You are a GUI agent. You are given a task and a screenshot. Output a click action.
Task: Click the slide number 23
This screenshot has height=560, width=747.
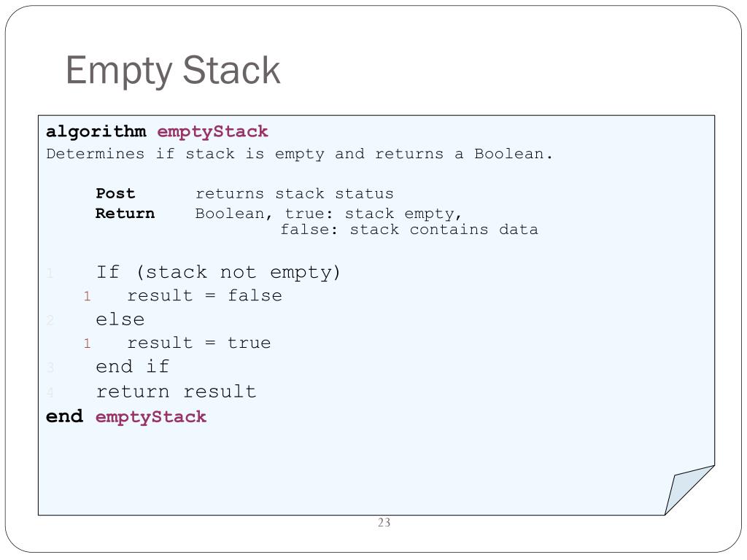click(384, 522)
